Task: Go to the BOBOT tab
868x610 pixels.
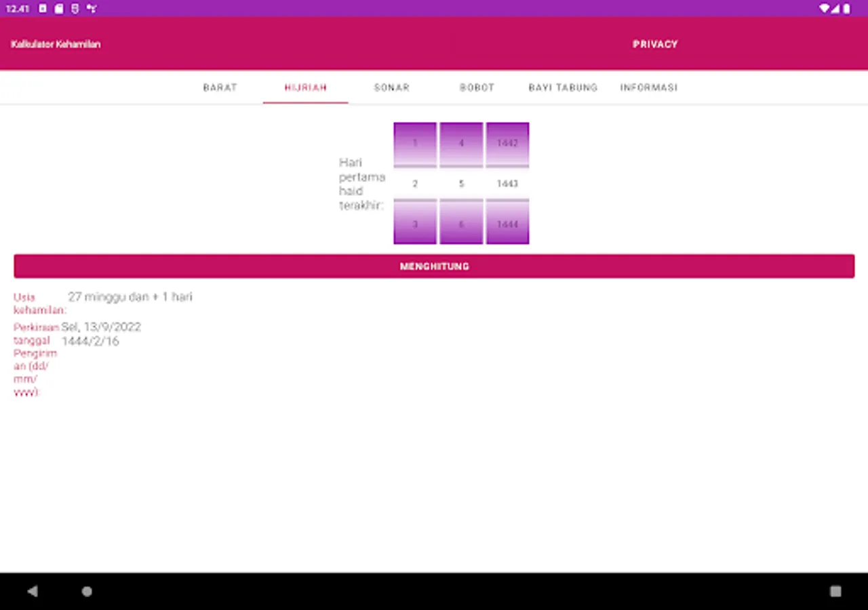Action: pyautogui.click(x=477, y=87)
